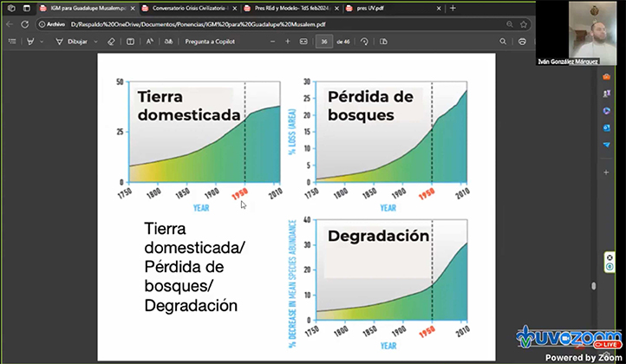Close the Pres REd y Modelo tab
Screen dimensions: 626x364
[337, 9]
